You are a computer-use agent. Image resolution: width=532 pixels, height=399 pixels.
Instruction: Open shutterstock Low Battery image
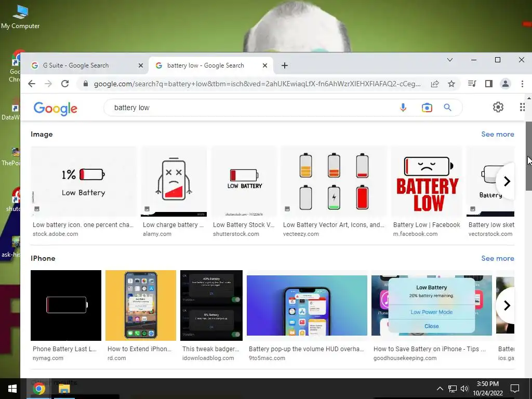(244, 181)
